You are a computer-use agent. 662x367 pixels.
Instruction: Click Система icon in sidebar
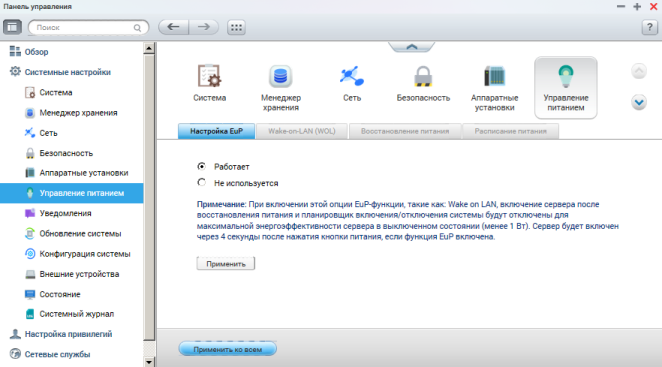pyautogui.click(x=30, y=92)
